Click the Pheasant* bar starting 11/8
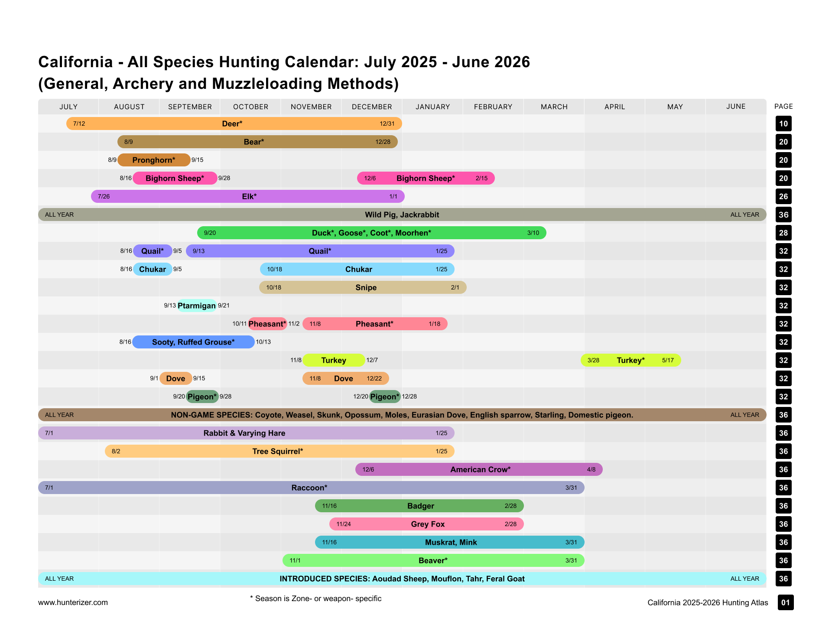832x644 pixels. tap(375, 324)
